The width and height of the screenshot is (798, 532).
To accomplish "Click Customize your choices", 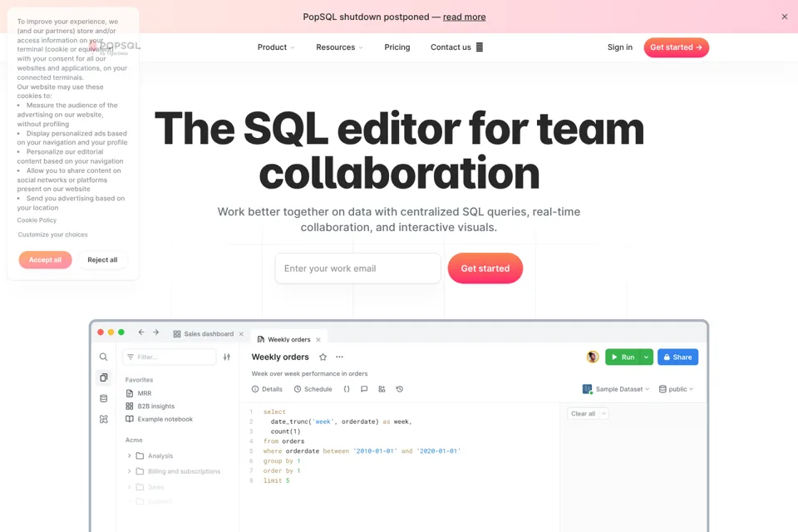I will click(x=52, y=234).
